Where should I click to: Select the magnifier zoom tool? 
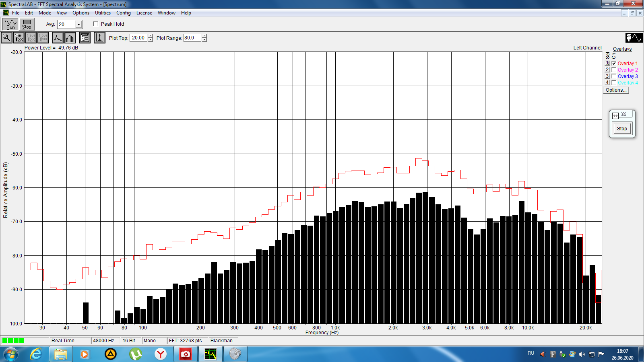7,38
